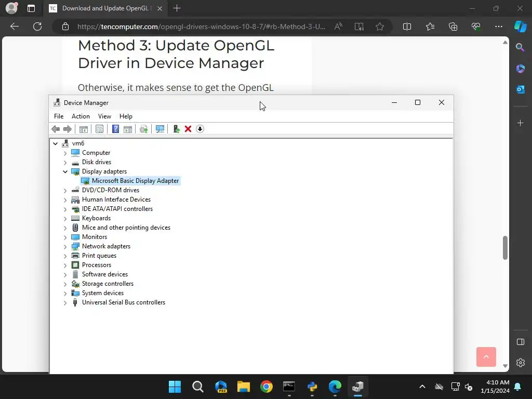Select the Print queues tree item

[99, 256]
